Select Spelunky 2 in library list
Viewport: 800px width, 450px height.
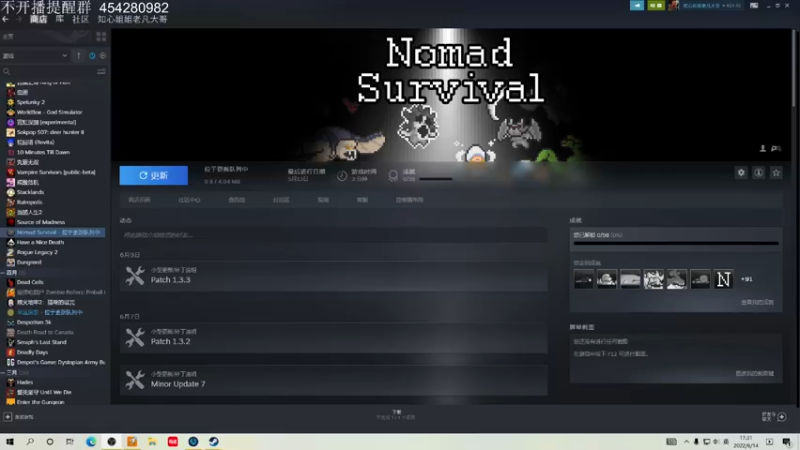click(31, 102)
